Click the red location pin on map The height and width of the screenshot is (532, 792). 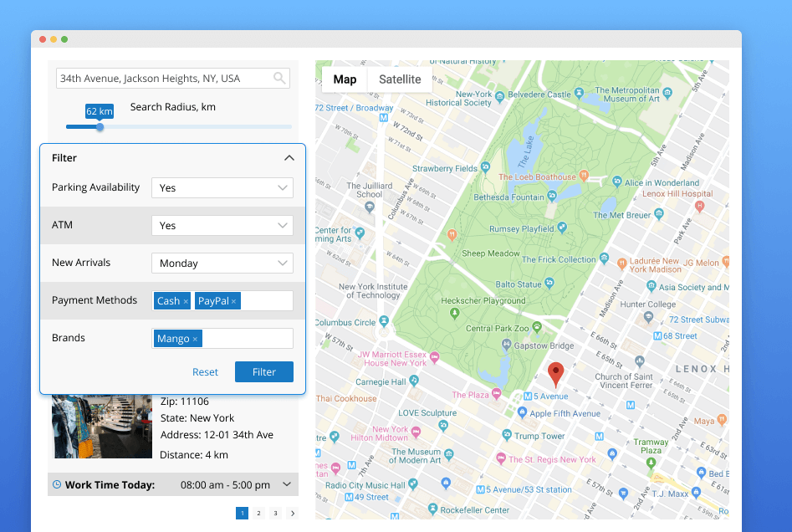555,373
